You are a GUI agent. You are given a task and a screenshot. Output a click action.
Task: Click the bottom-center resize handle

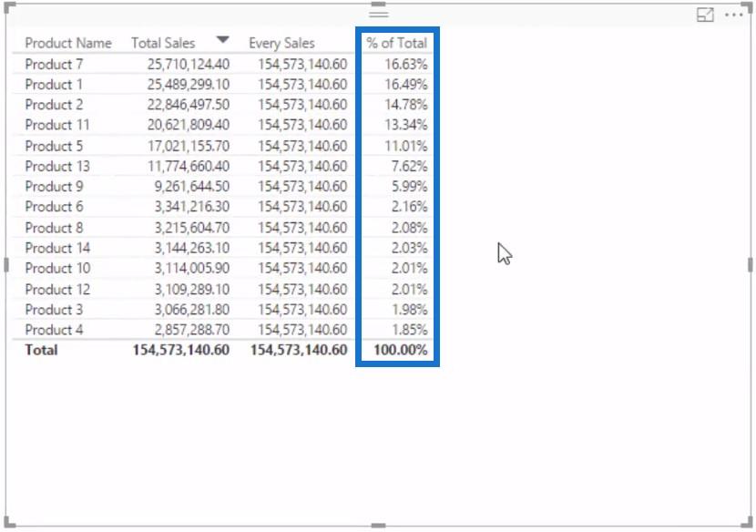[x=379, y=526]
